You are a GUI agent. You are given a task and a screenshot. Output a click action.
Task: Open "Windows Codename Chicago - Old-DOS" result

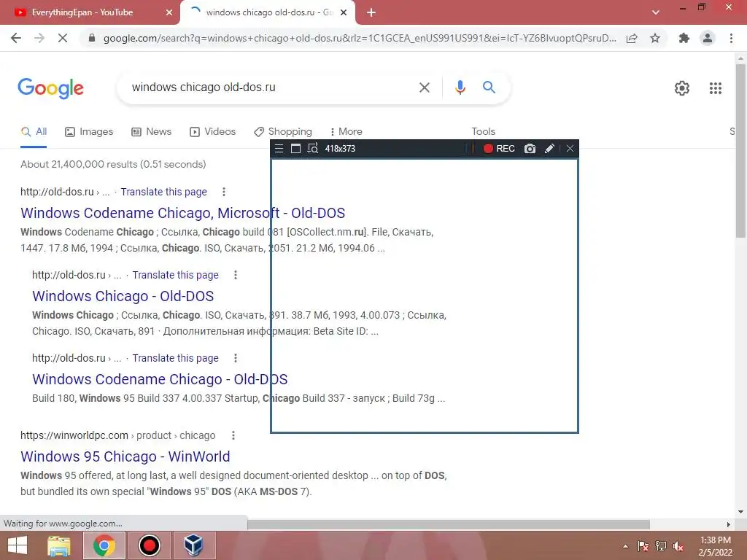coord(160,379)
